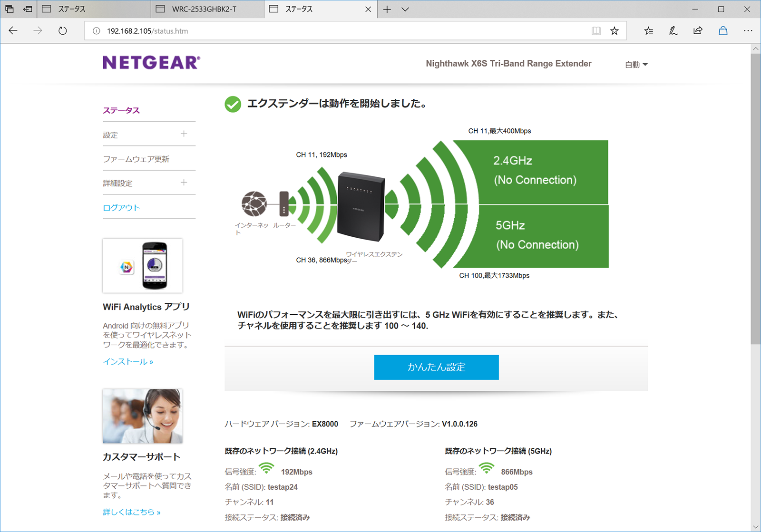The width and height of the screenshot is (761, 532).
Task: Select ファームウェア更新 in sidebar menu
Action: (136, 159)
